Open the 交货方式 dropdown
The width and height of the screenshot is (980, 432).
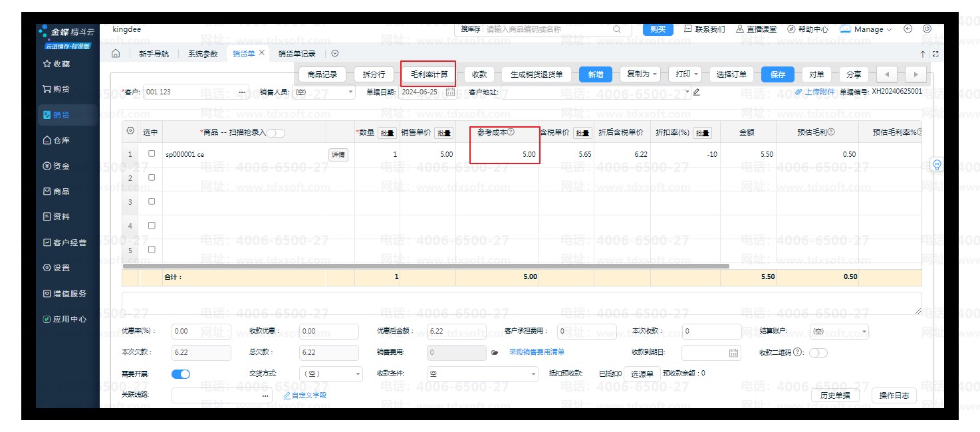(x=330, y=374)
